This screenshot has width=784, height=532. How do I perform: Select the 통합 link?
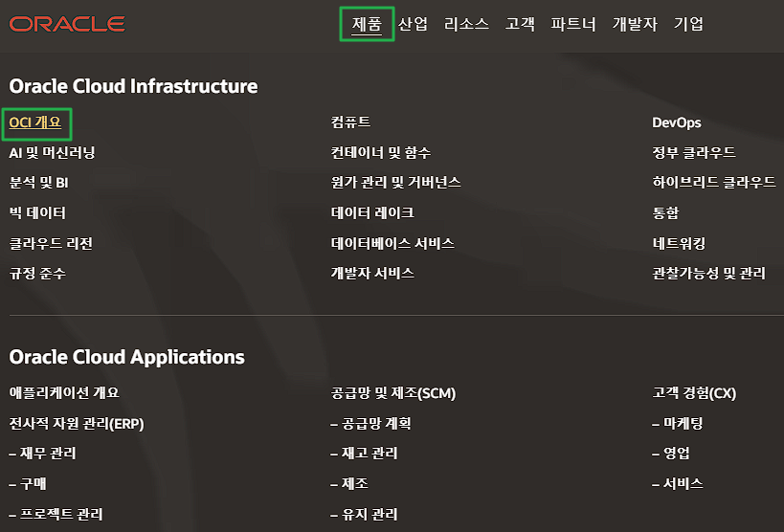pos(665,212)
